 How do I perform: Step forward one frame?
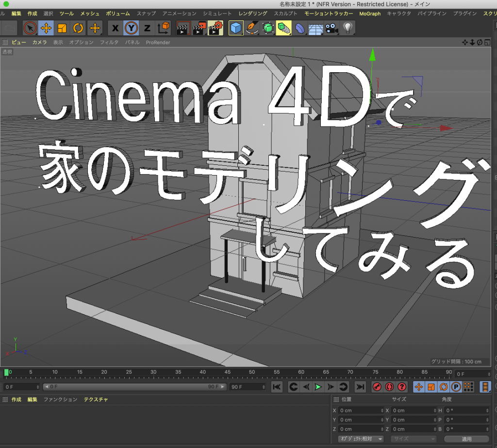331,387
